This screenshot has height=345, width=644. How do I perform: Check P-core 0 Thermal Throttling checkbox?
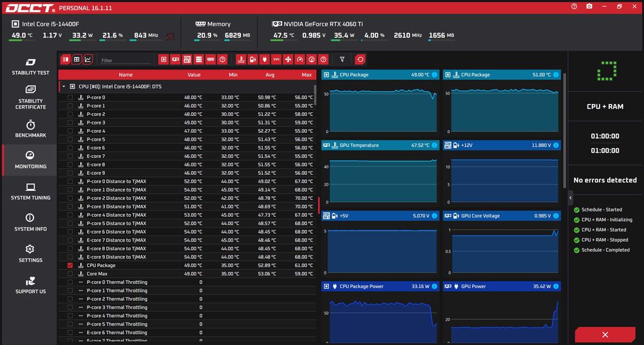pyautogui.click(x=70, y=282)
